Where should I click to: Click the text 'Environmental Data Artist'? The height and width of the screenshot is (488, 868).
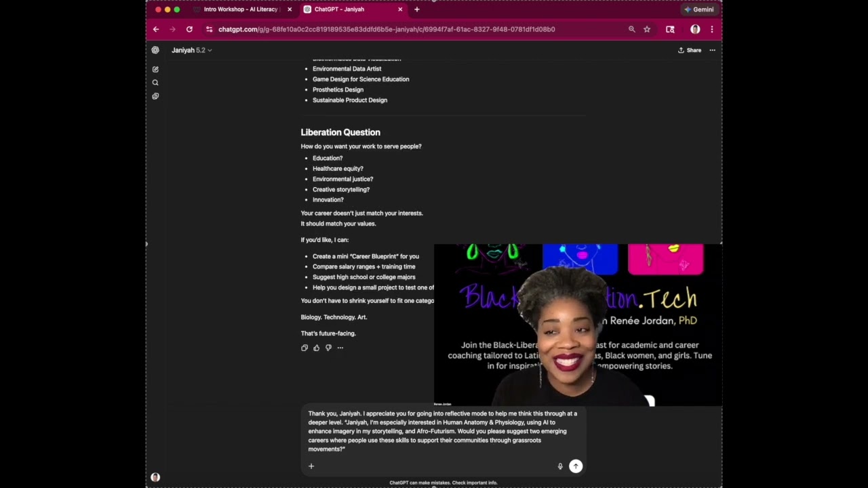click(x=347, y=68)
